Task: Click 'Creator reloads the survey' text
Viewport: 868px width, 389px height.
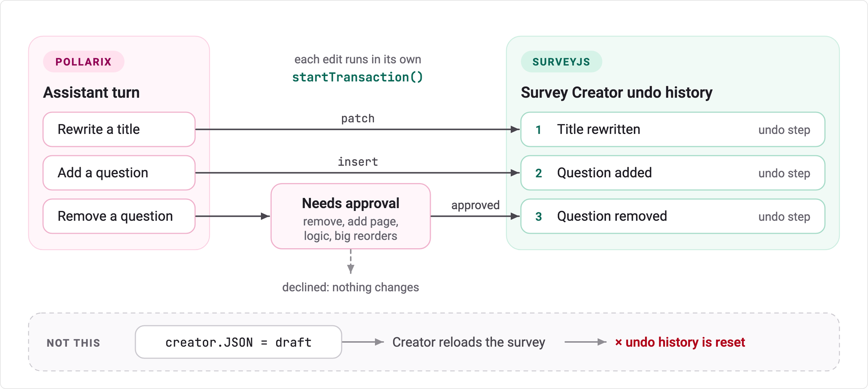Action: (469, 342)
